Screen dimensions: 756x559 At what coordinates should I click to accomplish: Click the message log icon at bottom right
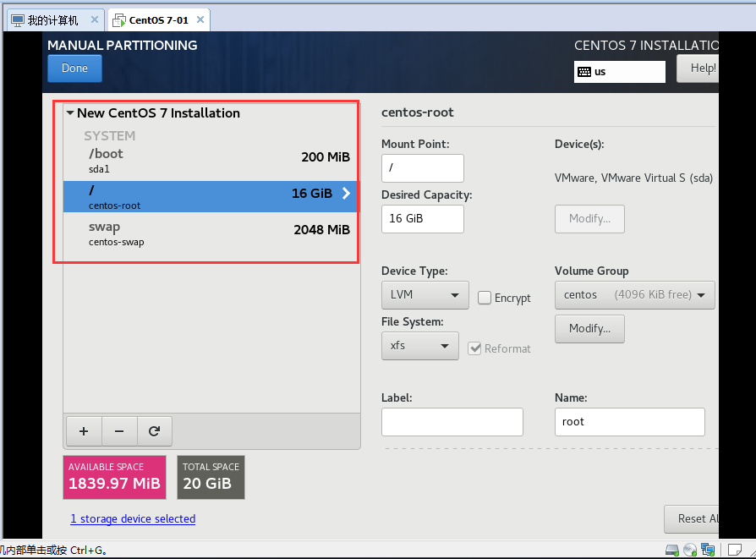pyautogui.click(x=735, y=550)
